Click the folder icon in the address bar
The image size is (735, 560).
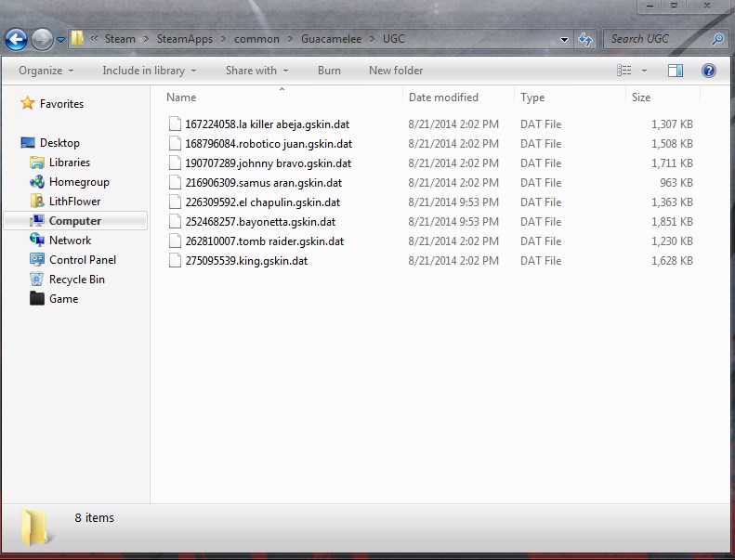[x=77, y=38]
